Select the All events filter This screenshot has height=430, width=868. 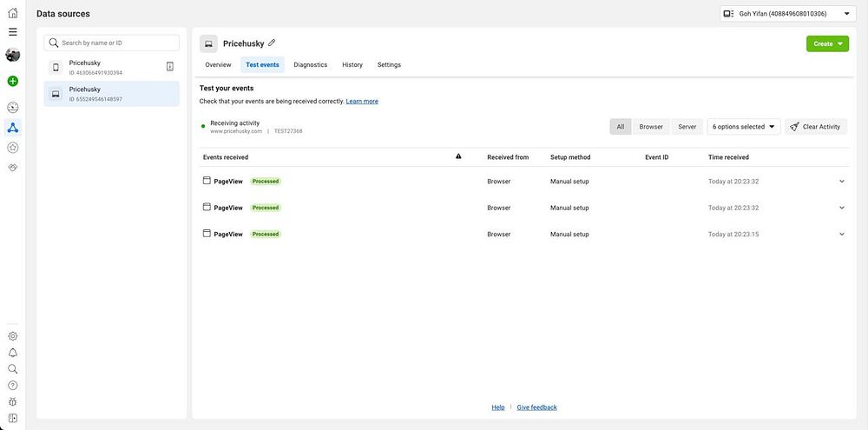tap(620, 127)
